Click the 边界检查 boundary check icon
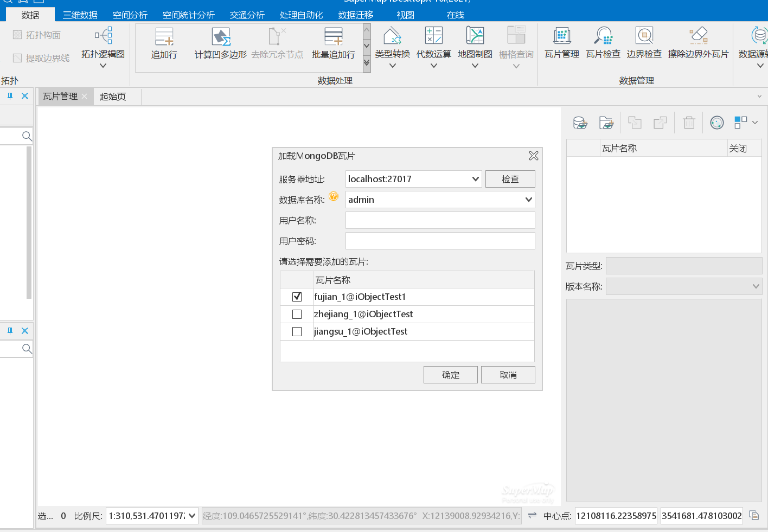Screen dimensions: 768x532 coord(644,36)
